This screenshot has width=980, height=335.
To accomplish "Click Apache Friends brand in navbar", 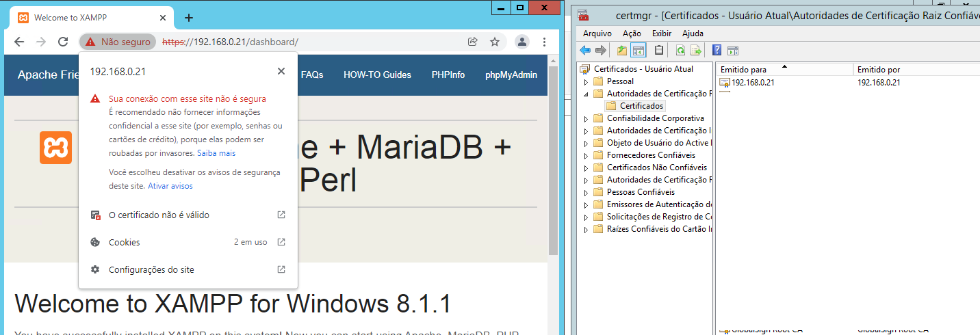I will pyautogui.click(x=48, y=75).
